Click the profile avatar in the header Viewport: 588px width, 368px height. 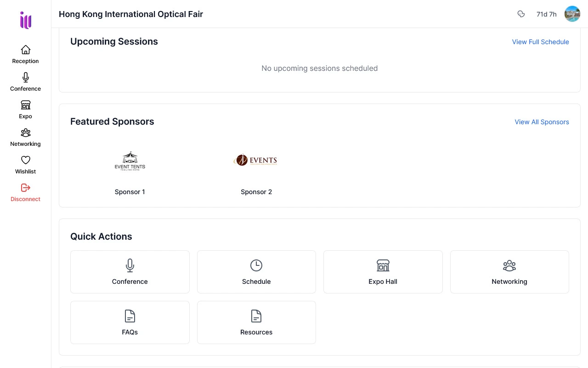572,14
